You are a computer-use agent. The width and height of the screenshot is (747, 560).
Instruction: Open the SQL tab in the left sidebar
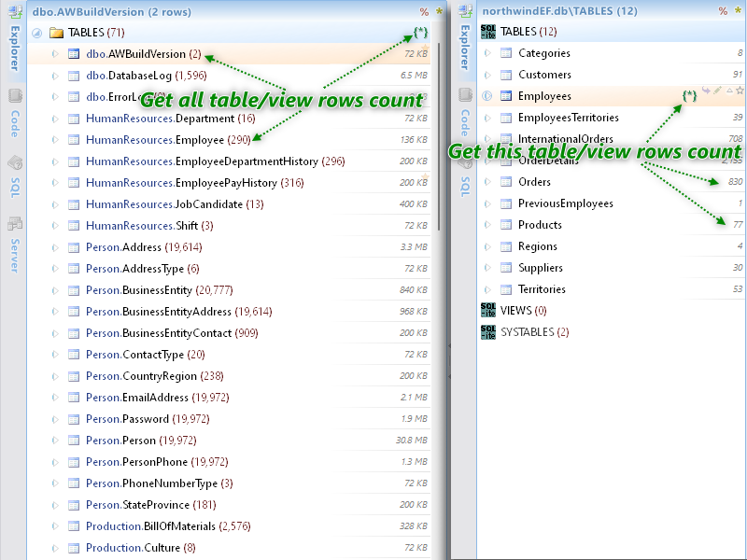(x=15, y=188)
